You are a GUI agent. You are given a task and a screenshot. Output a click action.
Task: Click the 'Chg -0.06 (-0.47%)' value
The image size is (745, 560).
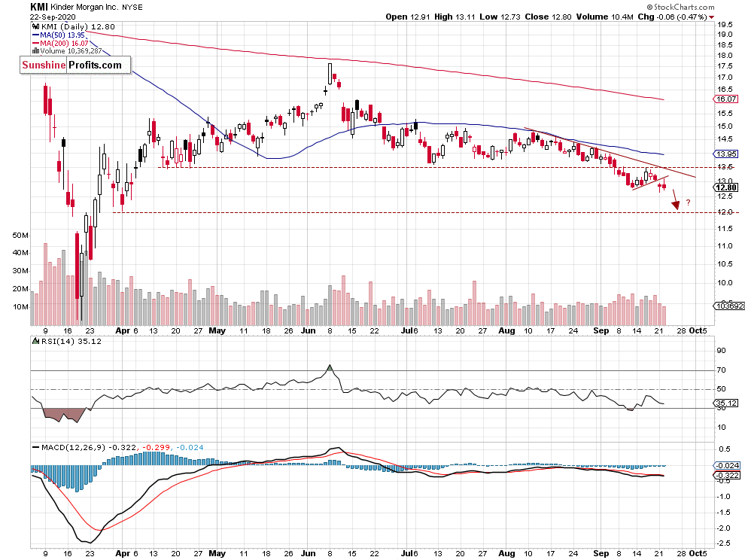672,17
